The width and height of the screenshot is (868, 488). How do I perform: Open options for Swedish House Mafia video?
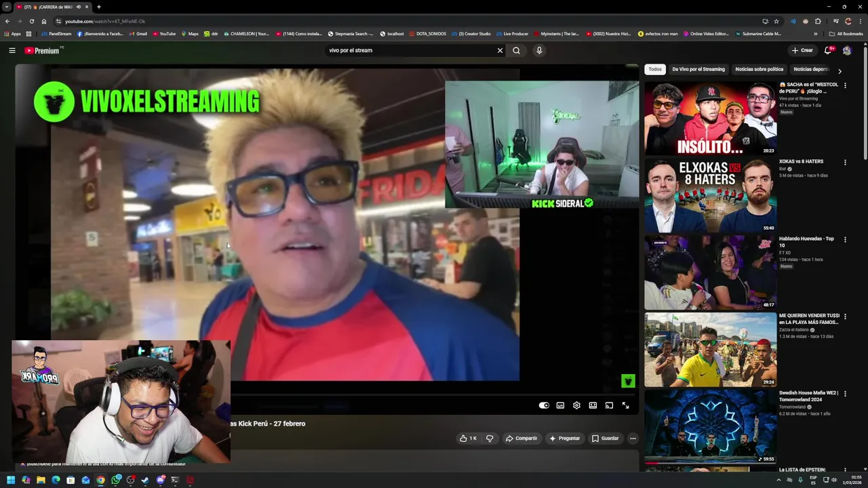845,393
